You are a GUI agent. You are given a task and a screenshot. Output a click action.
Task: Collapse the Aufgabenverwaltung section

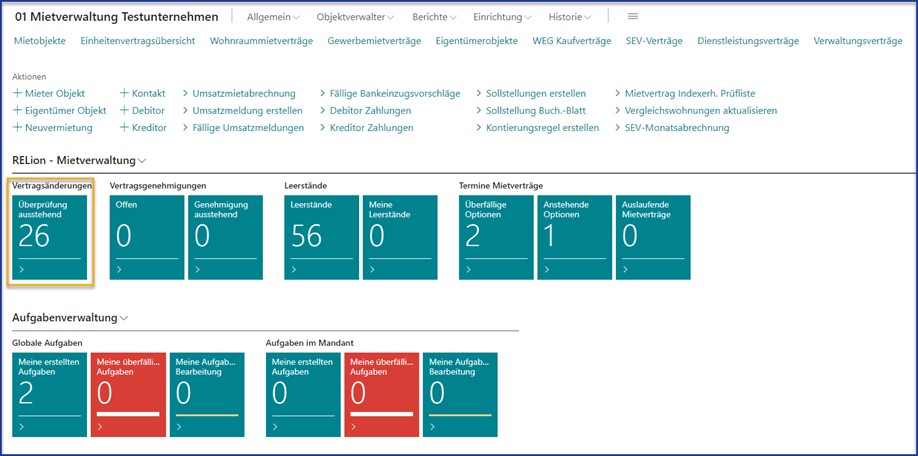coord(124,318)
